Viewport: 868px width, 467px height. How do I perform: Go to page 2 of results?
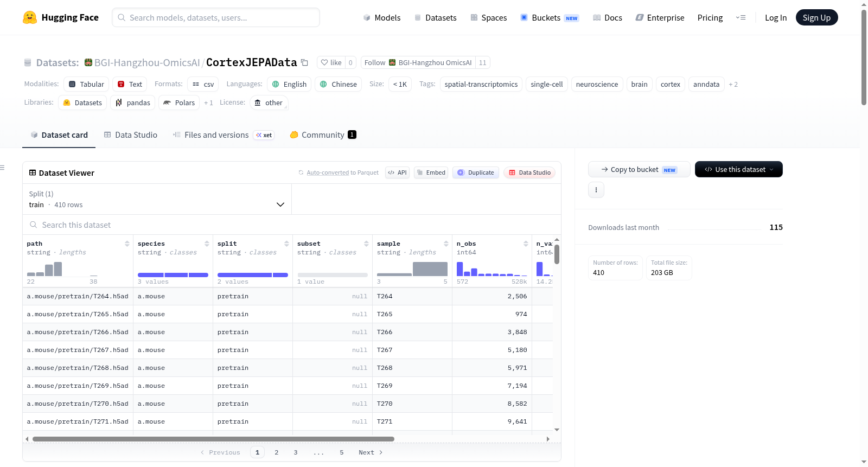pyautogui.click(x=277, y=452)
